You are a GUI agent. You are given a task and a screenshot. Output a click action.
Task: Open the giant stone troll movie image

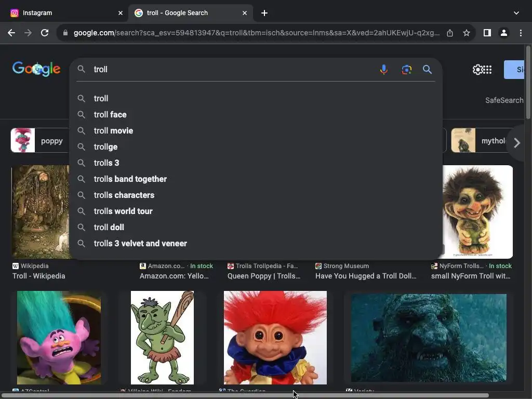coord(429,338)
